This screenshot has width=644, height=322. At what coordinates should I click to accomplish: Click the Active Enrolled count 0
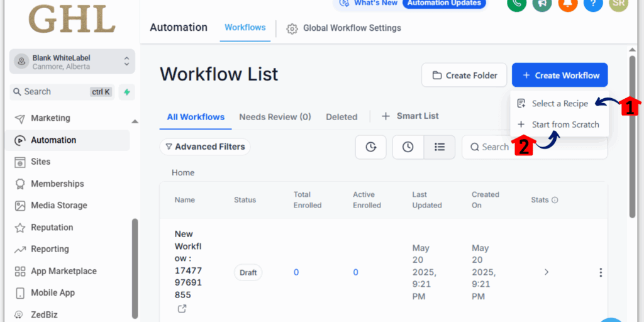click(356, 272)
